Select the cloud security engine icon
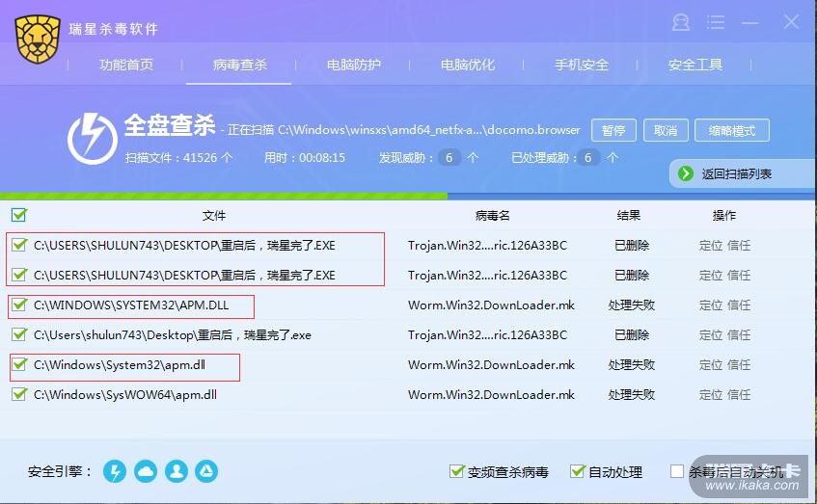817x504 pixels. click(146, 472)
